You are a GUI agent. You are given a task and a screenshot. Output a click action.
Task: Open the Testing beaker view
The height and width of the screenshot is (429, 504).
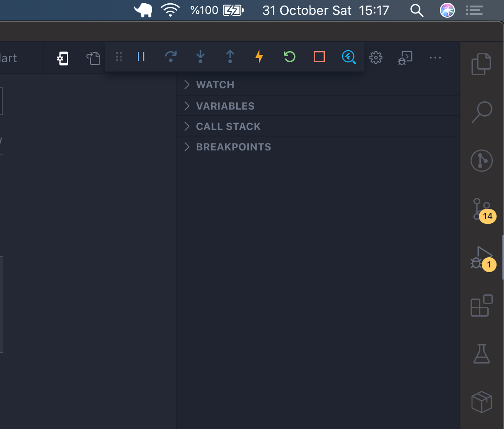pos(481,354)
